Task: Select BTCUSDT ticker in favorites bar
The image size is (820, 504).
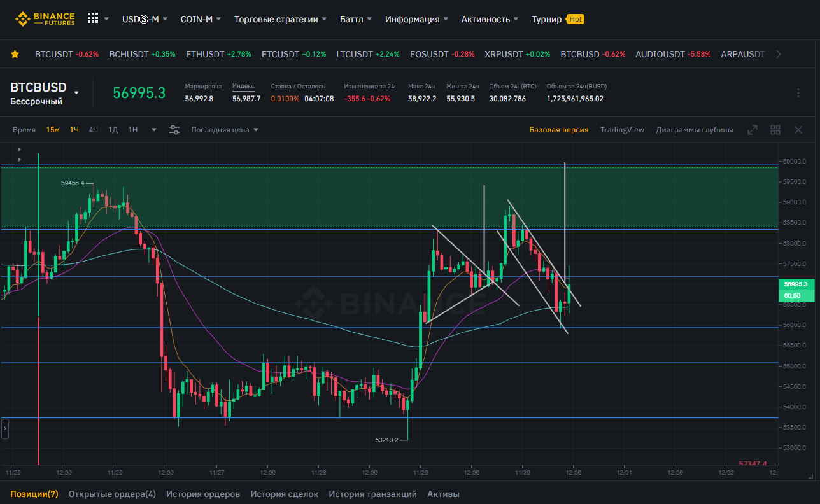Action: point(67,54)
